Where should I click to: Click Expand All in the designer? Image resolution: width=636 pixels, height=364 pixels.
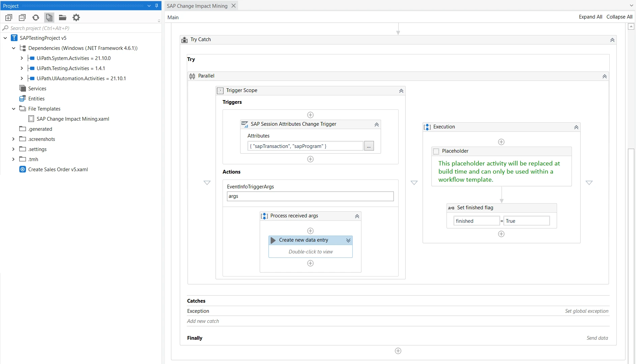(x=590, y=17)
